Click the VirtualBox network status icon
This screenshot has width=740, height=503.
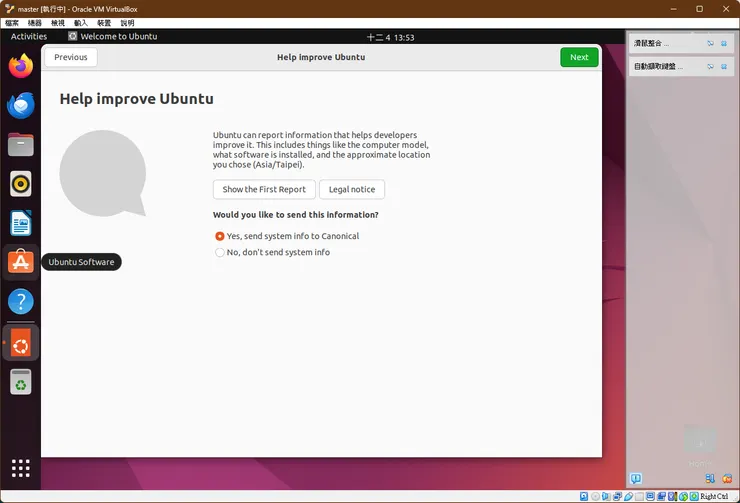tap(617, 496)
